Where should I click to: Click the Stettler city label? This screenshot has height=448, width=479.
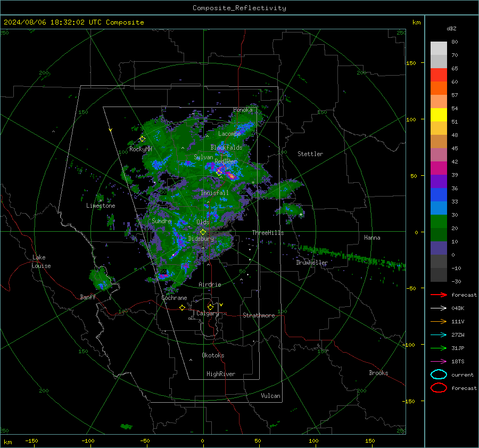click(x=310, y=154)
